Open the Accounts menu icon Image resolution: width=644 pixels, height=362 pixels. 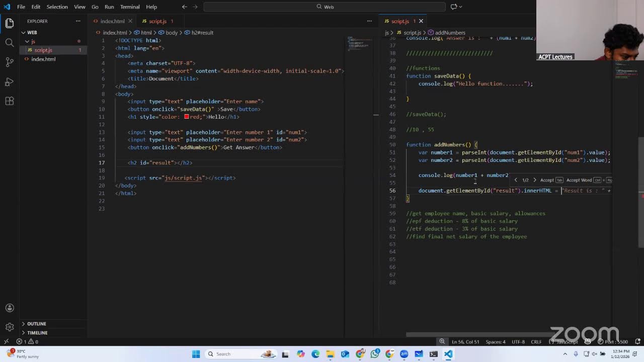[10, 308]
